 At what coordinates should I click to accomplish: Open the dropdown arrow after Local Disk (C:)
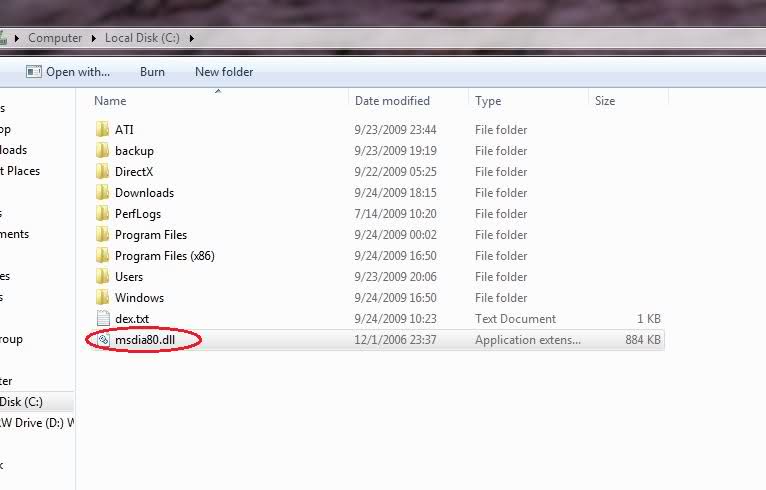click(x=192, y=38)
